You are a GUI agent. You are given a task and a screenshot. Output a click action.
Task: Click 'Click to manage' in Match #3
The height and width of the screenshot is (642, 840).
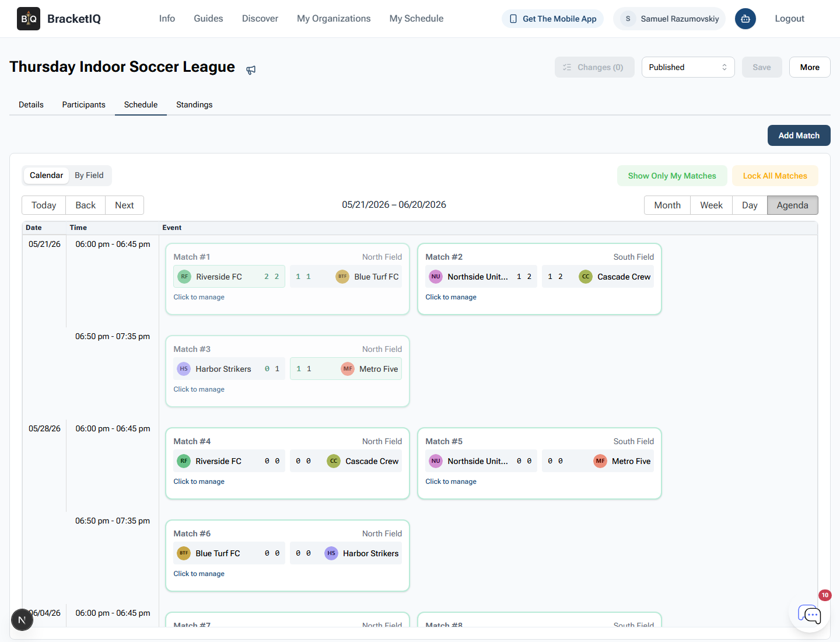pyautogui.click(x=199, y=389)
